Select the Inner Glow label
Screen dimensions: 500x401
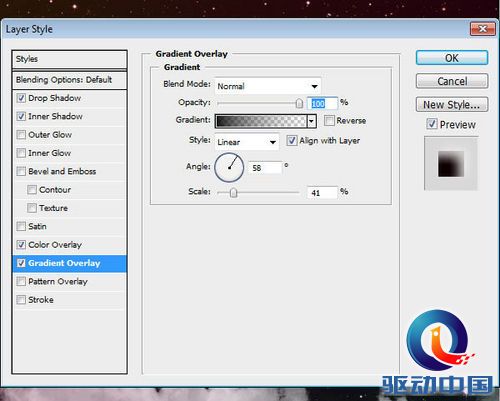tap(50, 153)
